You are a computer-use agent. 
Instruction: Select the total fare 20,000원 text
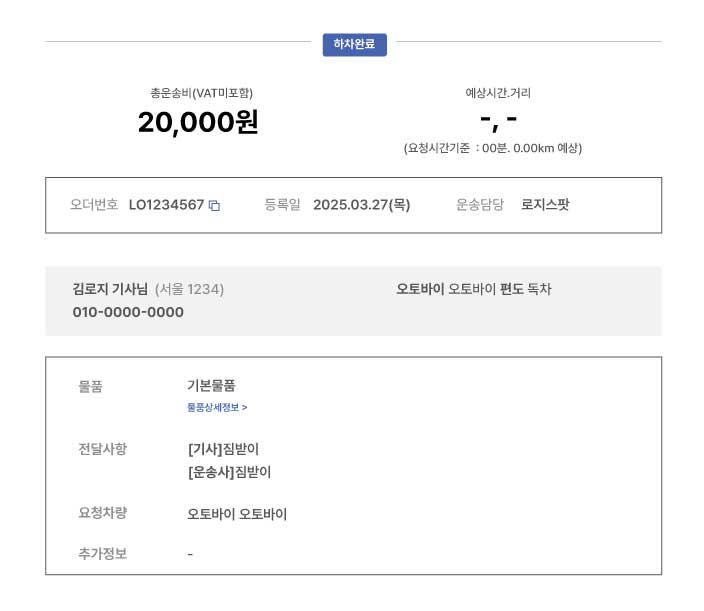198,122
